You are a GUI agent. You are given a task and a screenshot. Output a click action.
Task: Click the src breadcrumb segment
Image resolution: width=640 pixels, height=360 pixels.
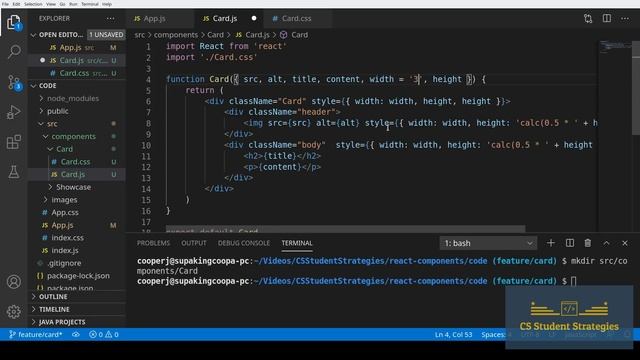tap(140, 35)
